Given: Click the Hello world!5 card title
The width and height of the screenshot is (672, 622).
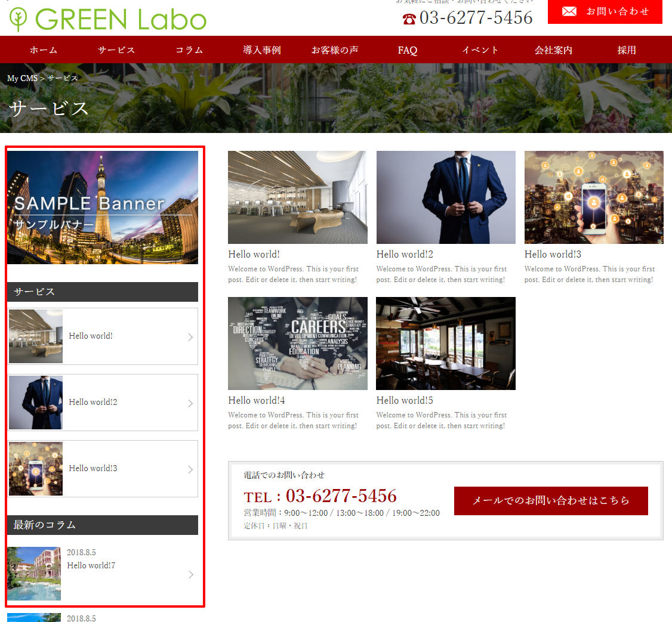Looking at the screenshot, I should 405,401.
